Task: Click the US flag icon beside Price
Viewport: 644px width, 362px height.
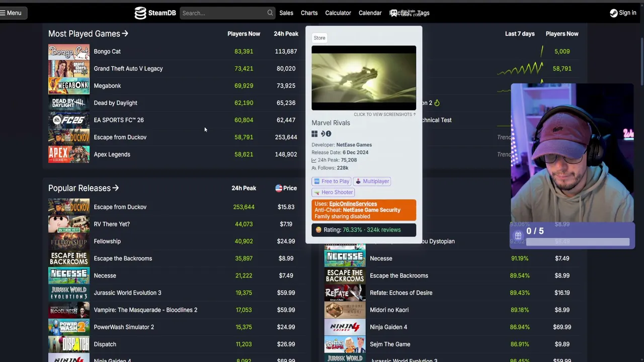Action: (x=279, y=188)
